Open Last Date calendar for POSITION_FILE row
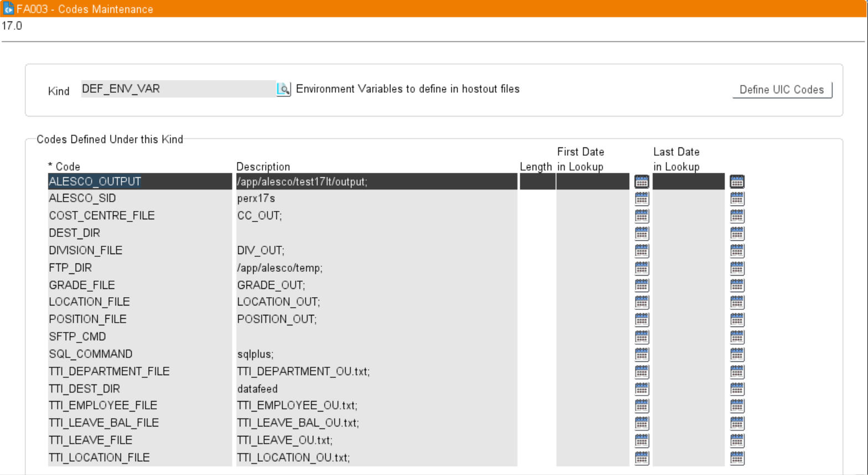Viewport: 868px width, 475px height. coord(737,319)
